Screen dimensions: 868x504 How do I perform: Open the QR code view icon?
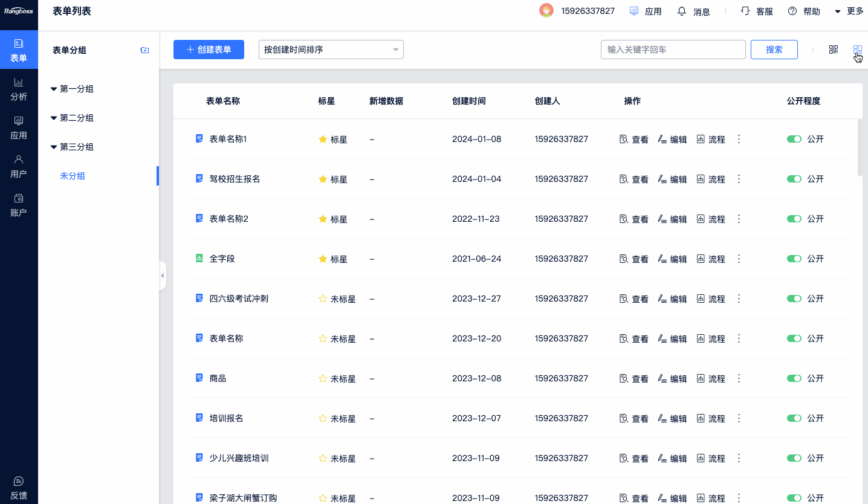(834, 50)
